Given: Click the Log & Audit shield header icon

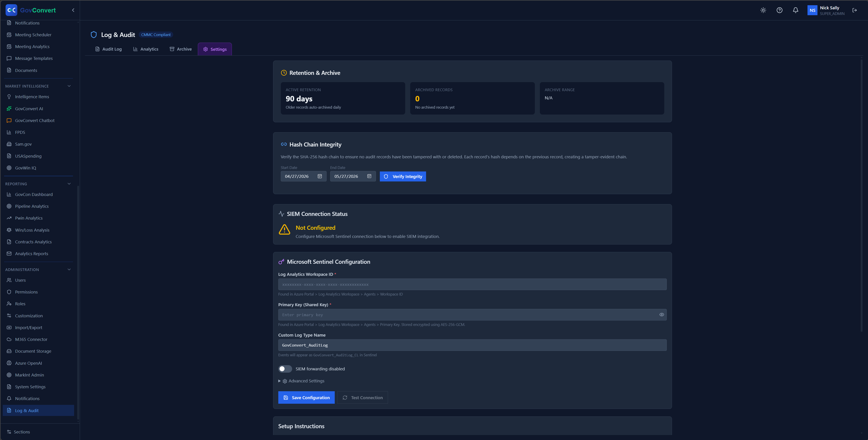Looking at the screenshot, I should [94, 35].
